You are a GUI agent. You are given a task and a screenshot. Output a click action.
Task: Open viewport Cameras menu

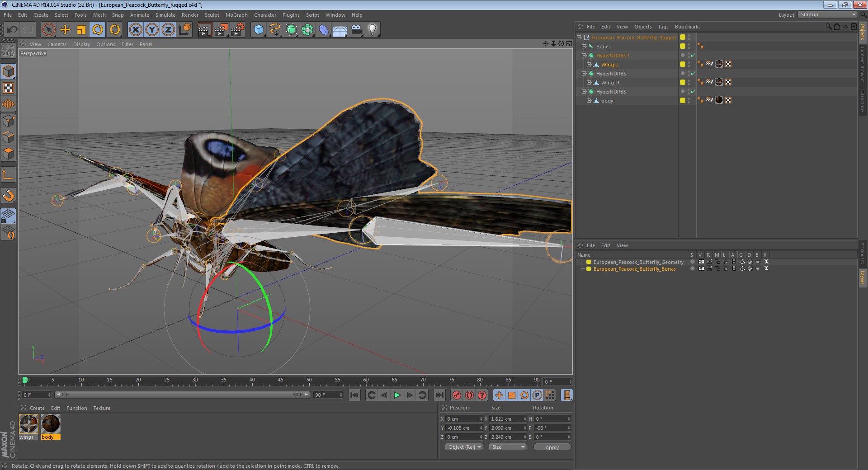57,44
